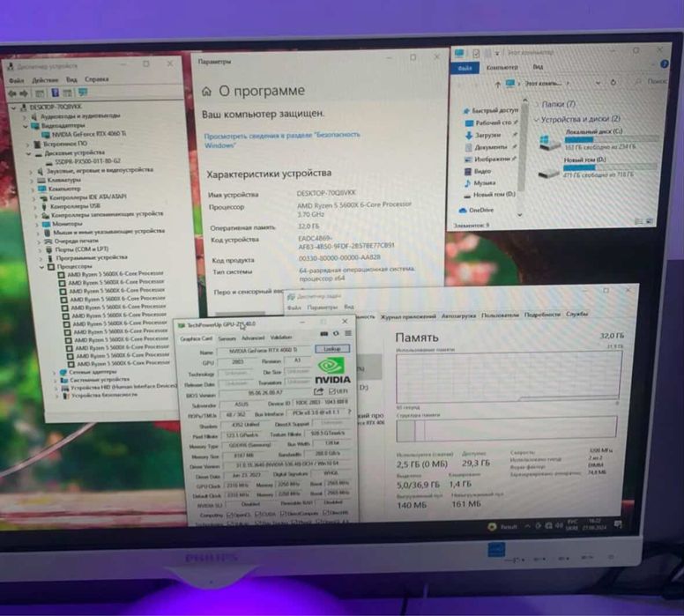The height and width of the screenshot is (616, 684).
Task: Select Локальный диск (C:) drive icon
Action: [x=549, y=142]
